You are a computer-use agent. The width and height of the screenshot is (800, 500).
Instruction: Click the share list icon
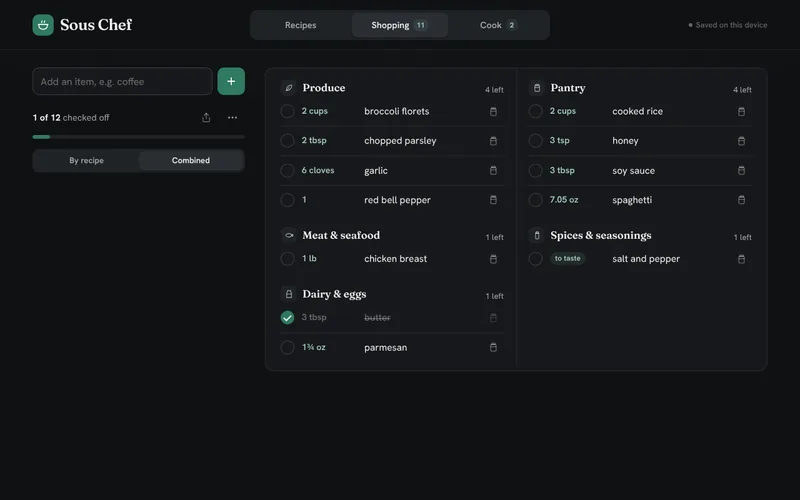click(x=206, y=118)
